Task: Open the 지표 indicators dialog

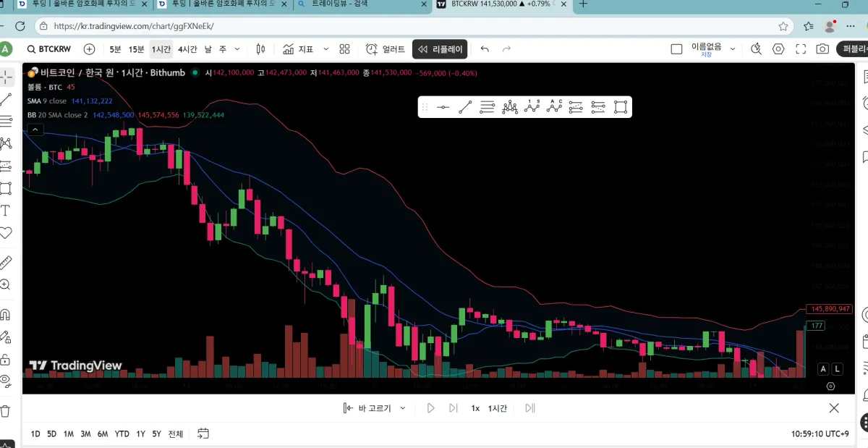Action: (x=299, y=49)
